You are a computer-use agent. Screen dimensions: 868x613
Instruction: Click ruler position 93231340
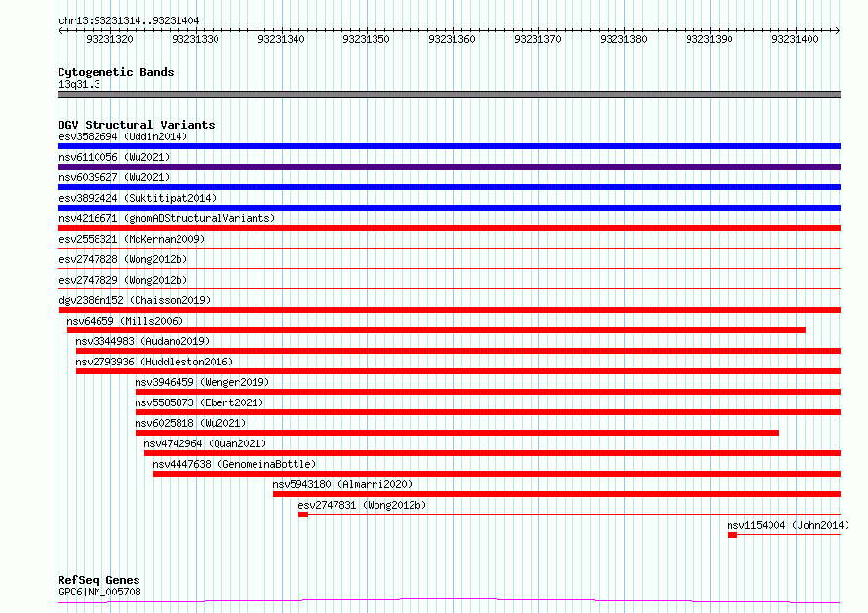281,39
